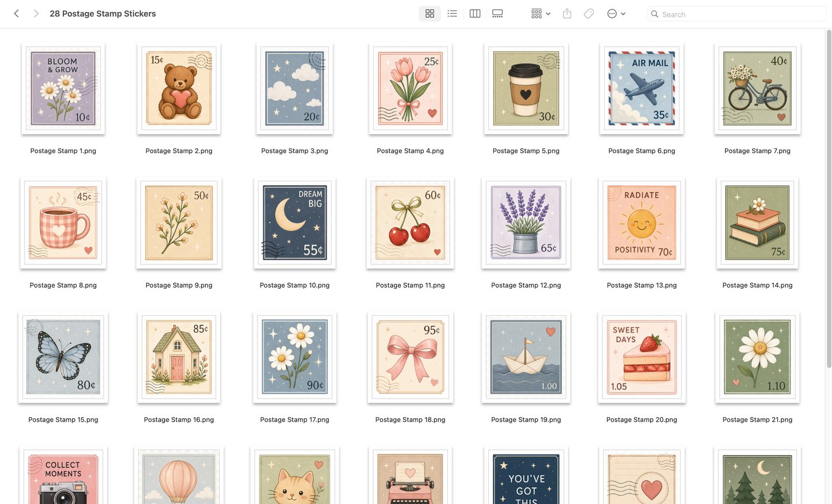Click file name Postage Stamp 5.png
Screen dimensions: 832x504
(526, 151)
